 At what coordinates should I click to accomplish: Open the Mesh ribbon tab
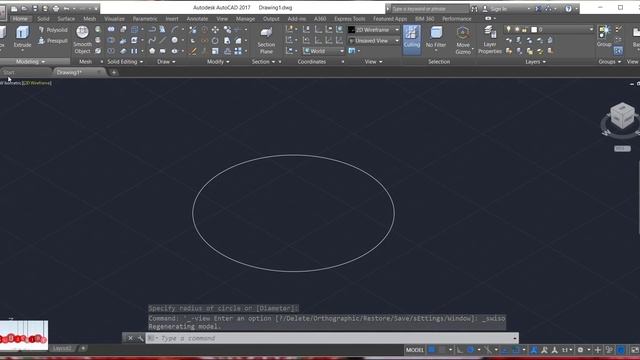tap(89, 19)
